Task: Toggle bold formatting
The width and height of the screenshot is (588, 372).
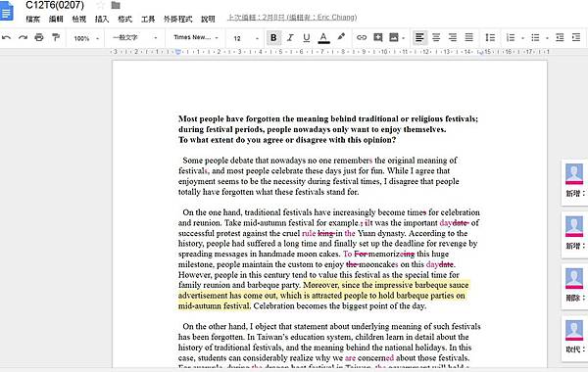Action: [x=273, y=37]
